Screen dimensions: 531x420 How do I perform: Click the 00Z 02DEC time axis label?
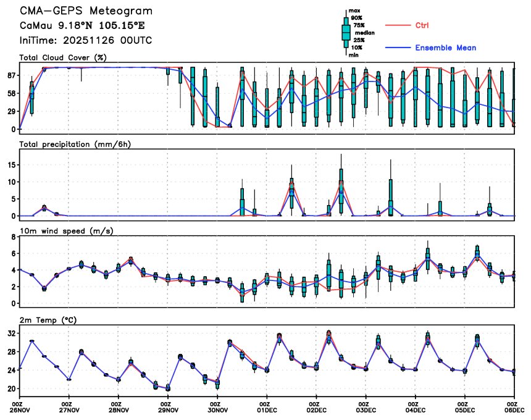pyautogui.click(x=316, y=407)
